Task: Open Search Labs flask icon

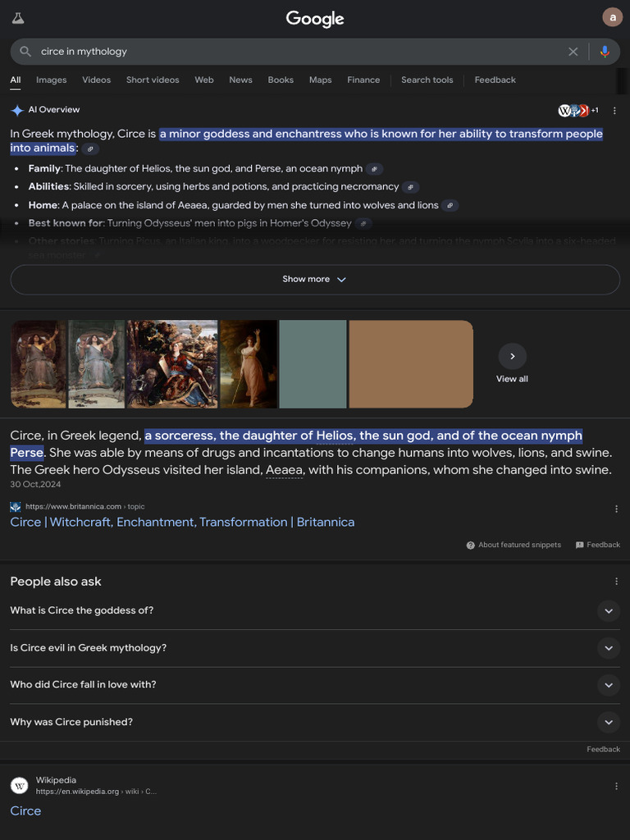Action: (18, 18)
